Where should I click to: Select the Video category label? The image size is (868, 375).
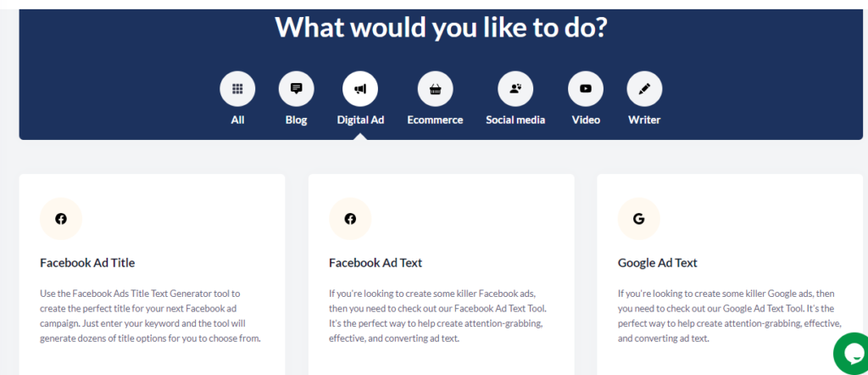click(x=586, y=120)
